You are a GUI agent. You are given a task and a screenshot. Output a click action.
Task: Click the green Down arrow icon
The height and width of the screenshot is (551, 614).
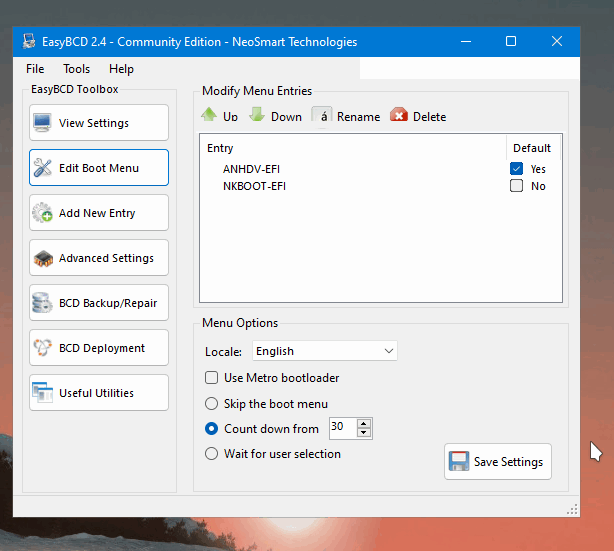[257, 114]
